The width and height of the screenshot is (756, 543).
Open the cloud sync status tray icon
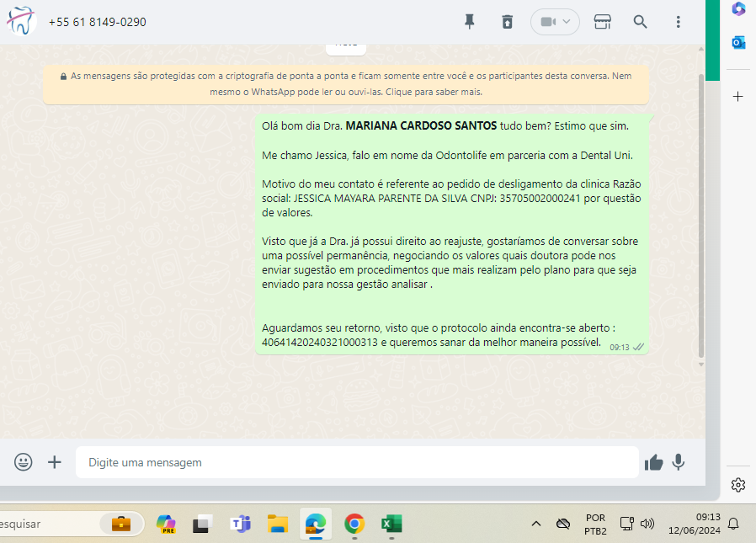[562, 524]
